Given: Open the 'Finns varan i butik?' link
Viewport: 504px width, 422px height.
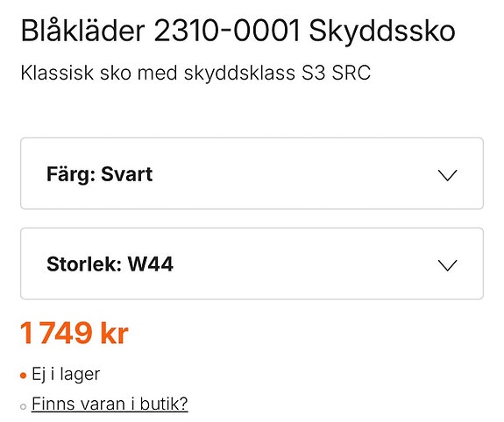Looking at the screenshot, I should (110, 404).
